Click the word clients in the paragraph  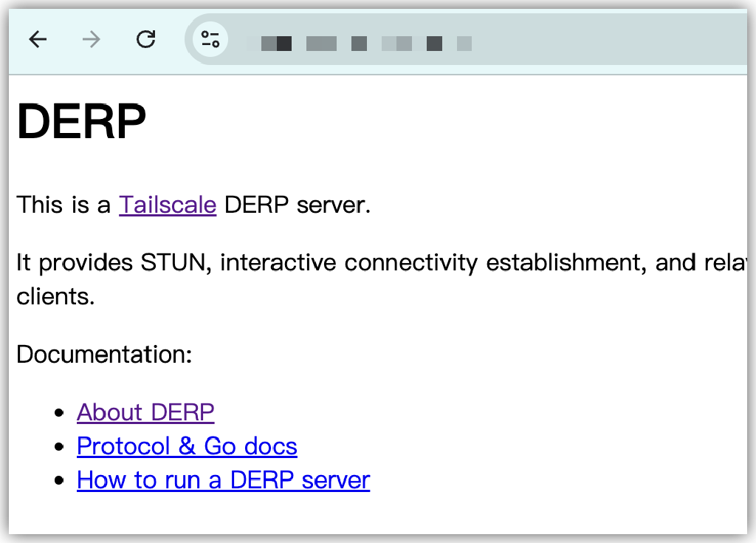pos(52,296)
